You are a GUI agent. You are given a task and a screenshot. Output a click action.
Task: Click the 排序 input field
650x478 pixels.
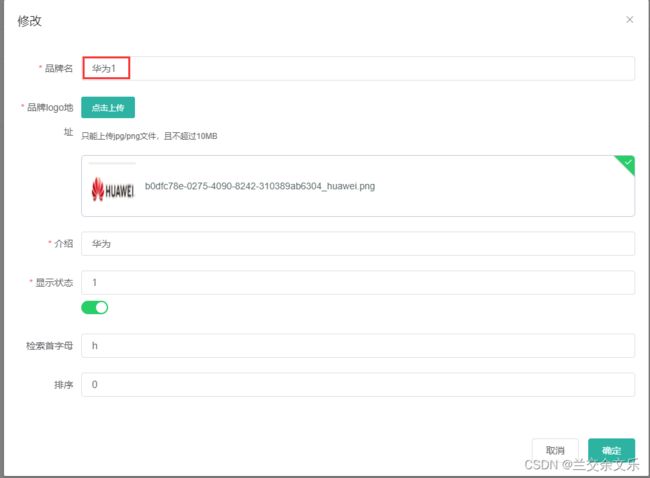point(358,384)
